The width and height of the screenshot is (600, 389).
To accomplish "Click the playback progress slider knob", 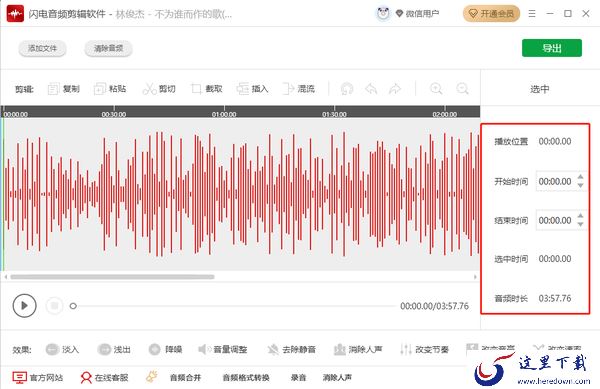I will click(73, 306).
